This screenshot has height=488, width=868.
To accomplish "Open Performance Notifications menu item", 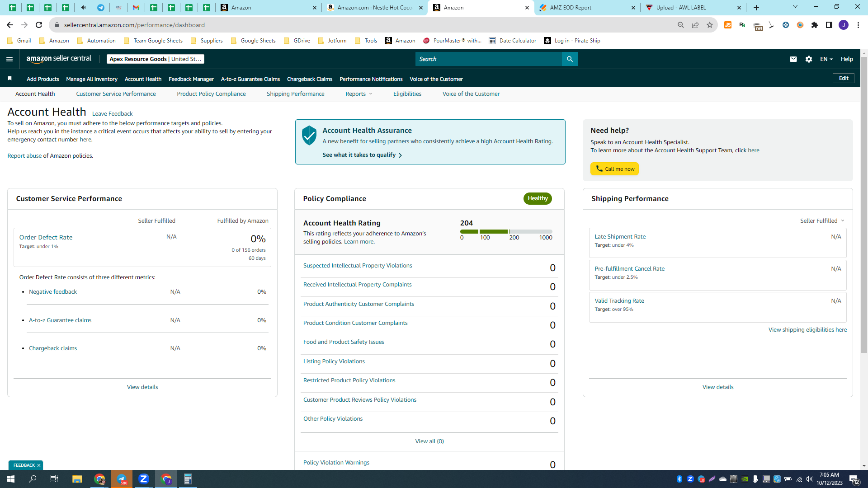I will pos(371,79).
